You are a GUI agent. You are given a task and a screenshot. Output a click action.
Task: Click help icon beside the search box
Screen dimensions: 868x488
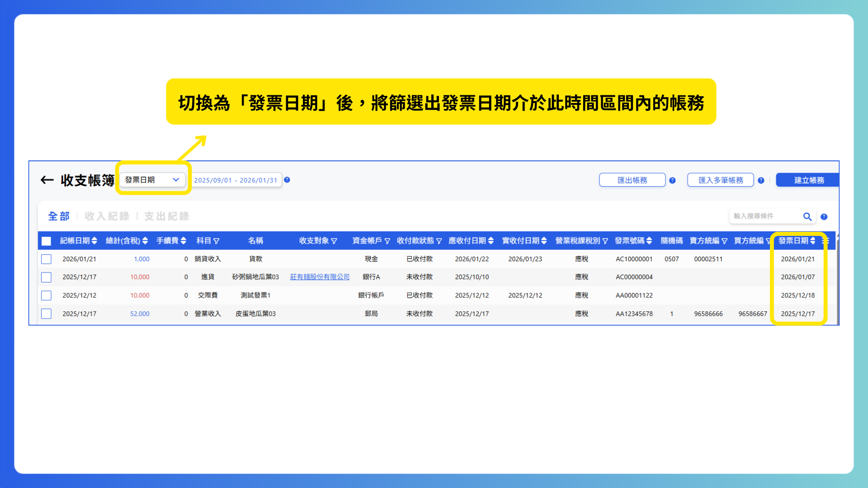tap(824, 217)
